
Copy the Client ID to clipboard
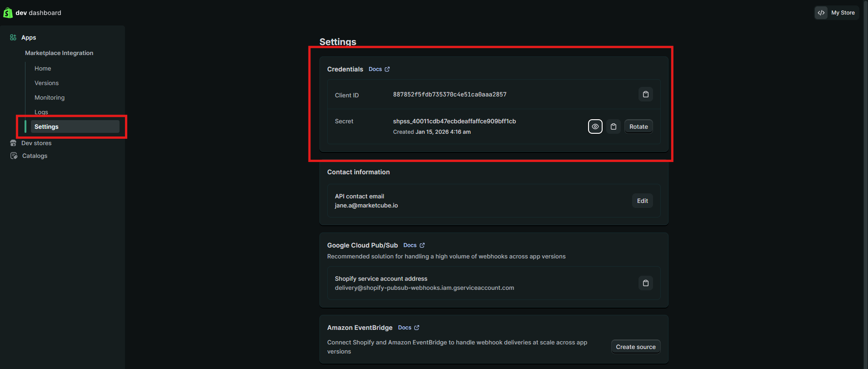(646, 94)
